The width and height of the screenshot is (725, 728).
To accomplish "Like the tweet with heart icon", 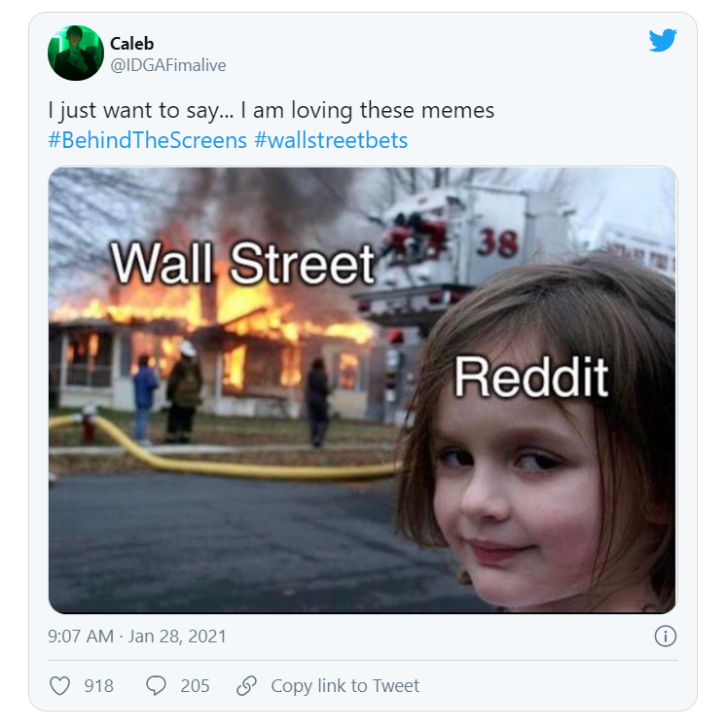I will (60, 685).
